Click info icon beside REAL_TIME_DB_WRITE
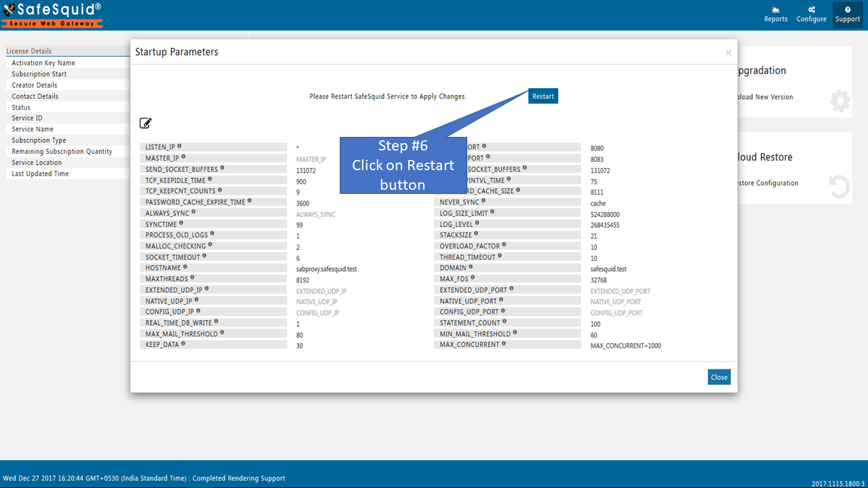The image size is (868, 488). [x=216, y=322]
